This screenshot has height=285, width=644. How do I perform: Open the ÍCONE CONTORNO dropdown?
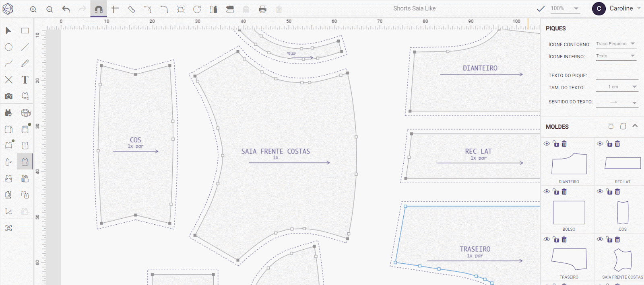click(x=616, y=44)
